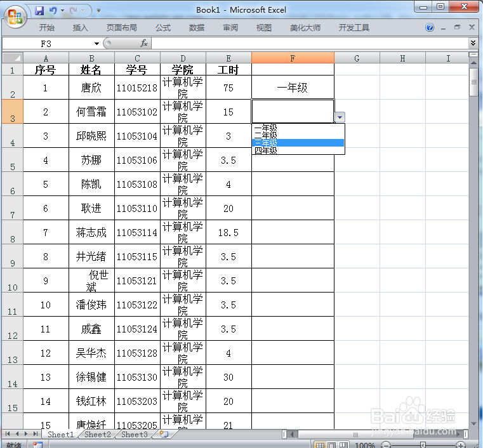
Task: Switch to the Sheet2 worksheet tab
Action: click(x=97, y=434)
